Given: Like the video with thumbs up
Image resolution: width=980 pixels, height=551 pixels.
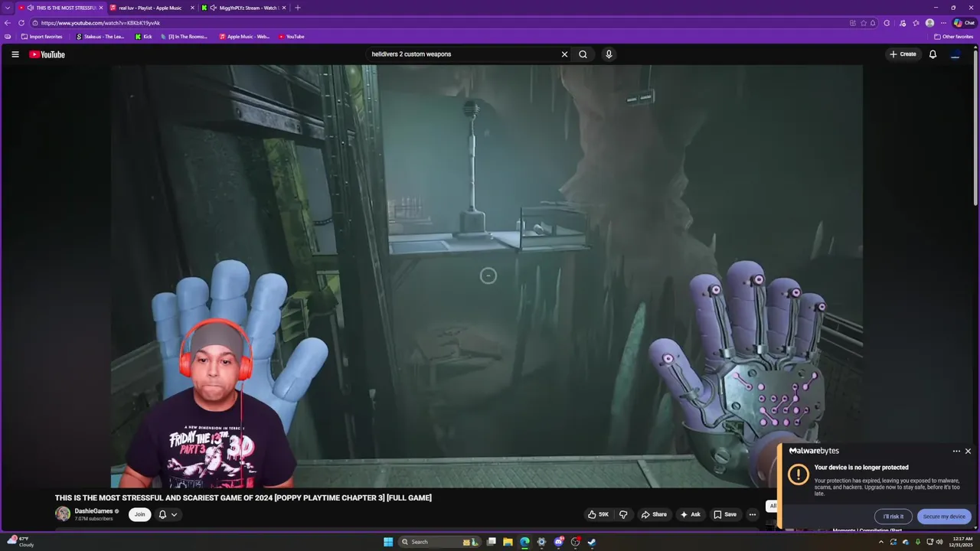Looking at the screenshot, I should (598, 514).
